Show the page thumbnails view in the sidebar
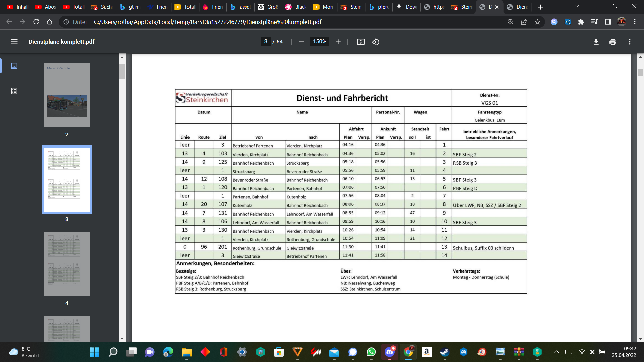The width and height of the screenshot is (644, 362). (x=14, y=66)
